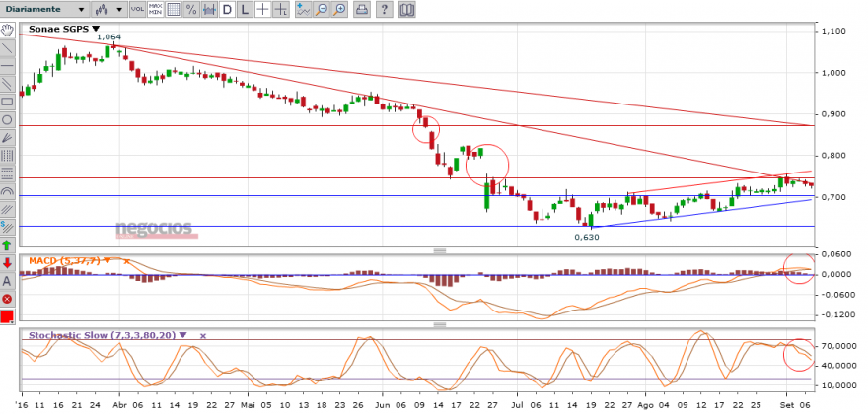Open the book guide icon
This screenshot has height=414, width=868.
pyautogui.click(x=406, y=10)
